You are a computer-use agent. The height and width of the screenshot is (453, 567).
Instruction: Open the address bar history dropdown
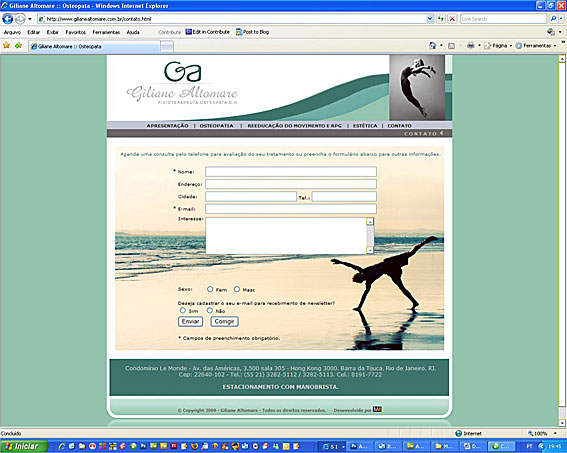pos(430,19)
